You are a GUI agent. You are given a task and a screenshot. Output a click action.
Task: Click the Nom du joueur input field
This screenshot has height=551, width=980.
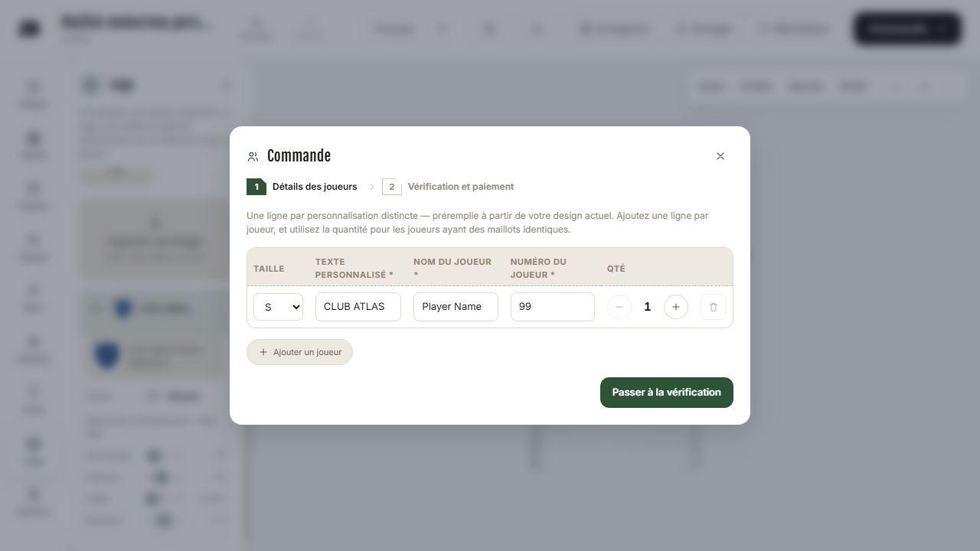click(456, 307)
